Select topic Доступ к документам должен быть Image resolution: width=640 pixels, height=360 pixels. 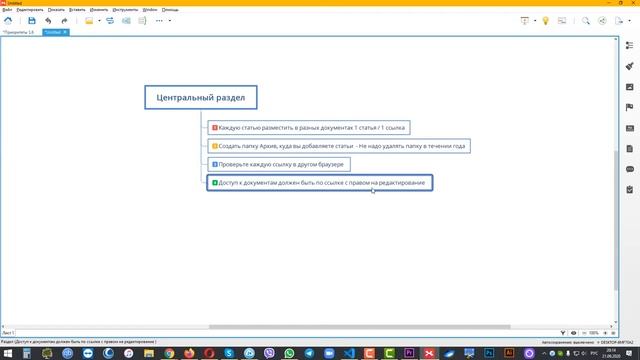[x=320, y=182]
